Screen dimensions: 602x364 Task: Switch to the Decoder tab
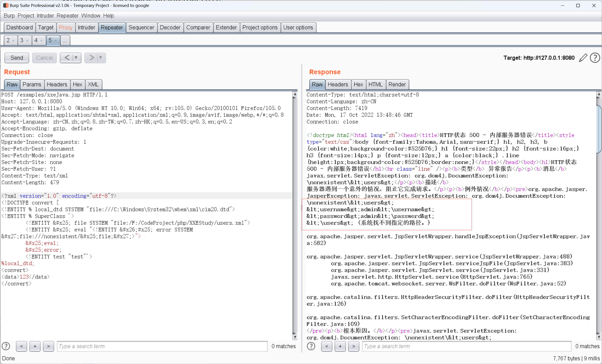point(170,27)
